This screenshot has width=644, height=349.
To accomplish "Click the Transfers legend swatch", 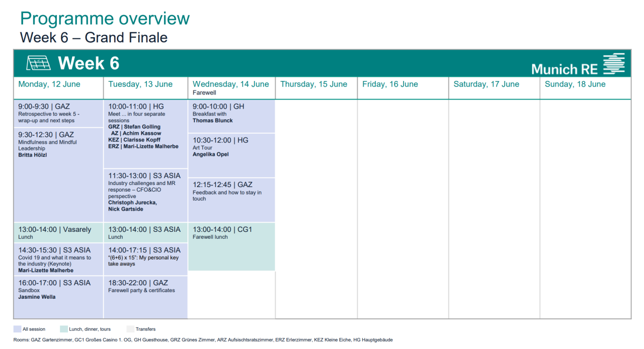I will click(130, 329).
